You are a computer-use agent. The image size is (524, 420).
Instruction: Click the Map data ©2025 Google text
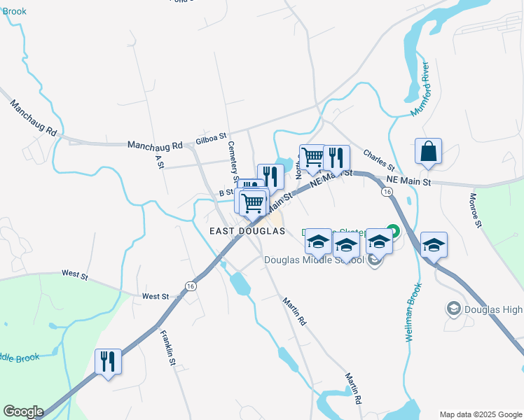click(481, 415)
